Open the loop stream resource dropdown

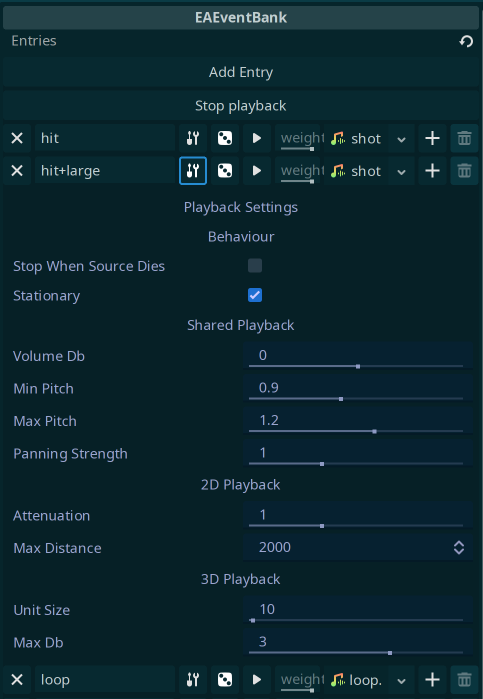pos(401,680)
